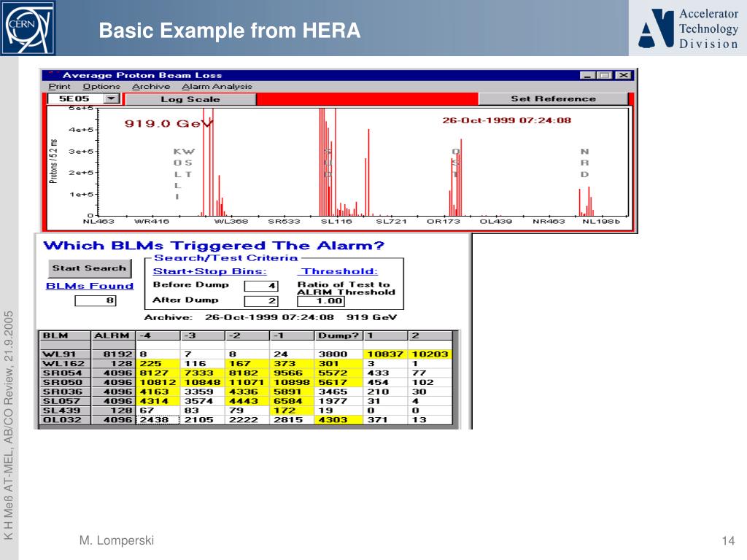This screenshot has height=560, width=747.
Task: Select the WL162 row name
Action: tap(63, 364)
